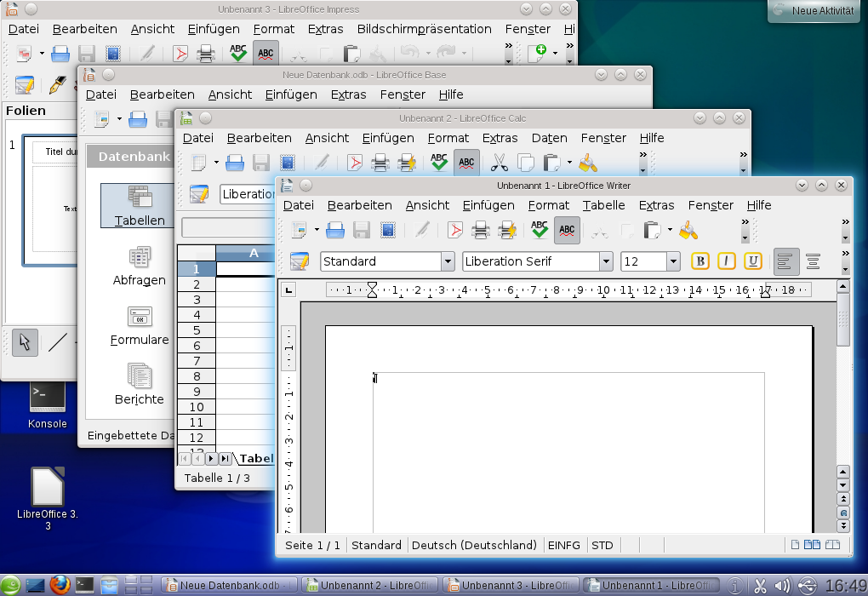Go to last sheet button in Calc
868x596 pixels.
click(x=225, y=459)
